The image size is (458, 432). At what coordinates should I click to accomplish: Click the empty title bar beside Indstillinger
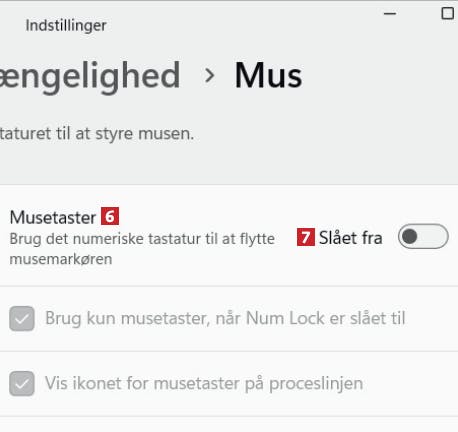click(243, 25)
